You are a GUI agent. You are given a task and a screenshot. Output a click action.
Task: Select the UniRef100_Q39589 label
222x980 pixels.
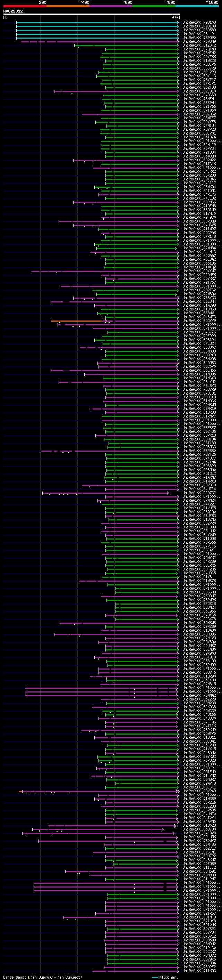[199, 30]
